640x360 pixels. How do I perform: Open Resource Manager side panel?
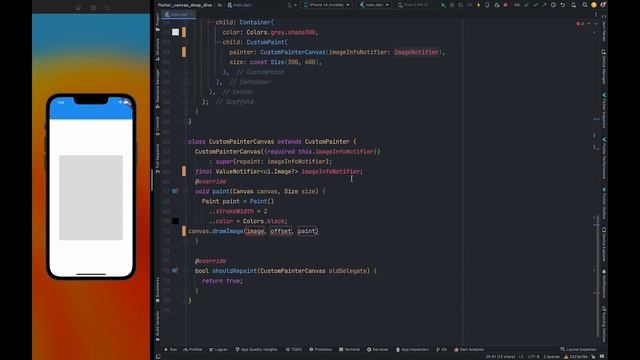pyautogui.click(x=158, y=89)
